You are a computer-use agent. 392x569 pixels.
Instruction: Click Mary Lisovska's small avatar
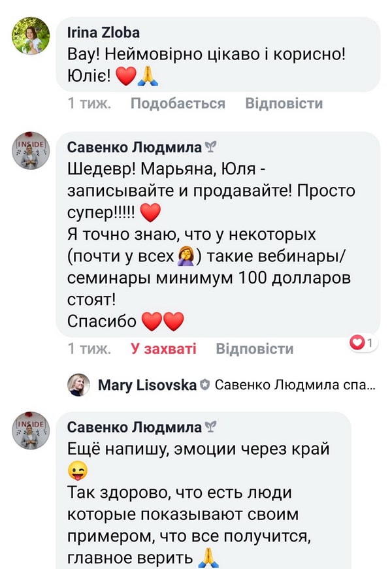click(x=79, y=385)
